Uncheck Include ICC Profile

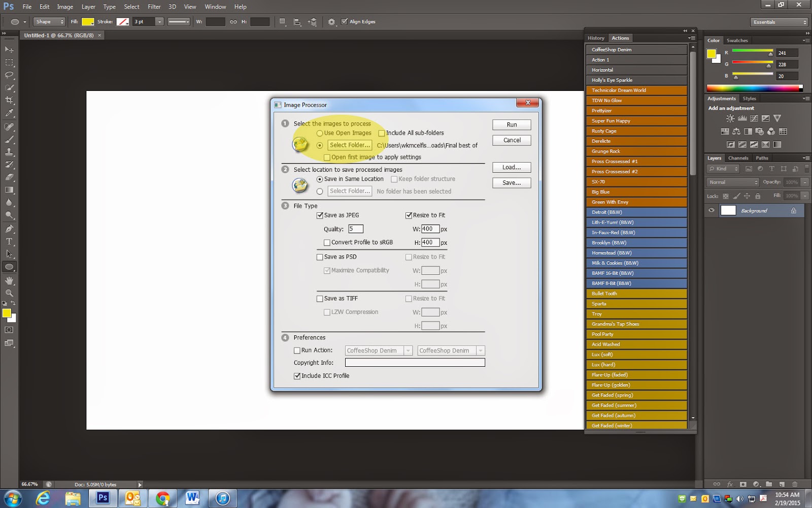(297, 376)
